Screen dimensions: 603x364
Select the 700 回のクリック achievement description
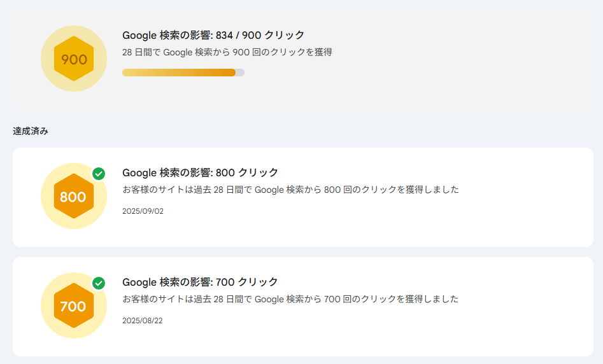[x=290, y=299]
